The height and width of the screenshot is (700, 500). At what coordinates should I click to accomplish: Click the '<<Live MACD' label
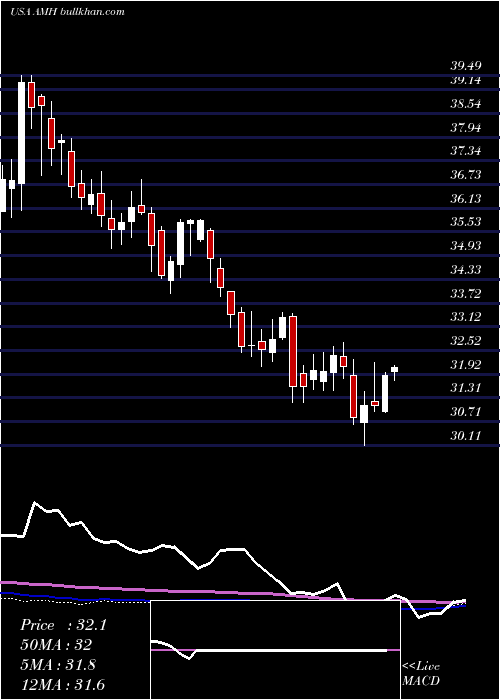421,674
